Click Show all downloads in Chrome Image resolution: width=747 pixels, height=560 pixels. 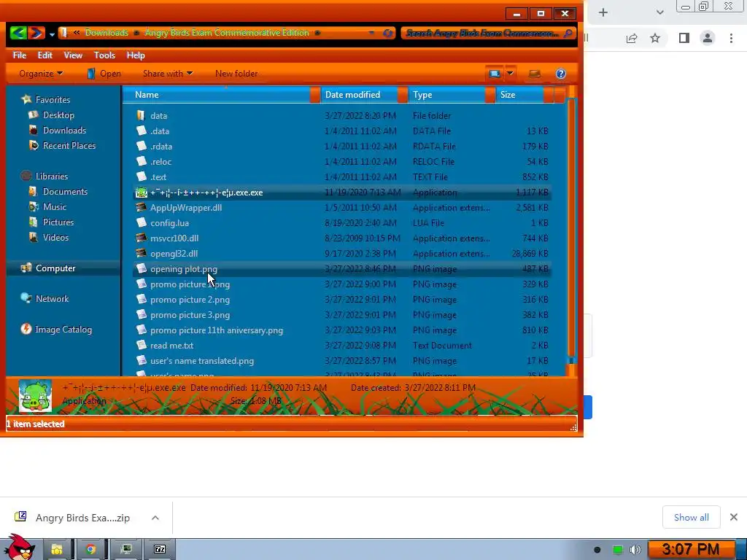point(692,517)
